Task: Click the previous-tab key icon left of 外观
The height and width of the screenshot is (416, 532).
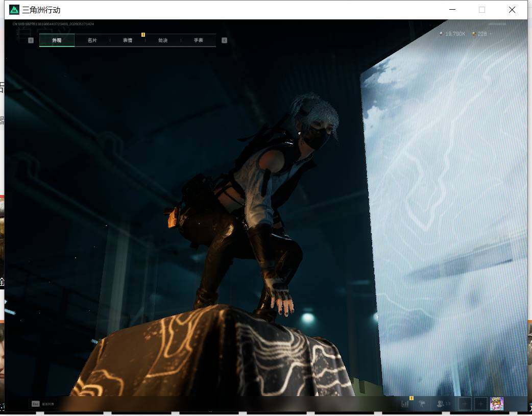Action: (31, 40)
